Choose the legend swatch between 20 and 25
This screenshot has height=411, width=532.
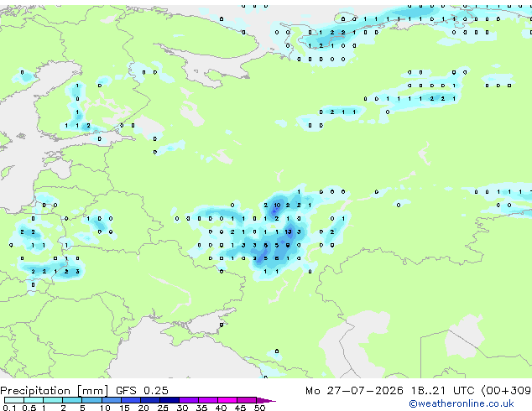(x=150, y=400)
